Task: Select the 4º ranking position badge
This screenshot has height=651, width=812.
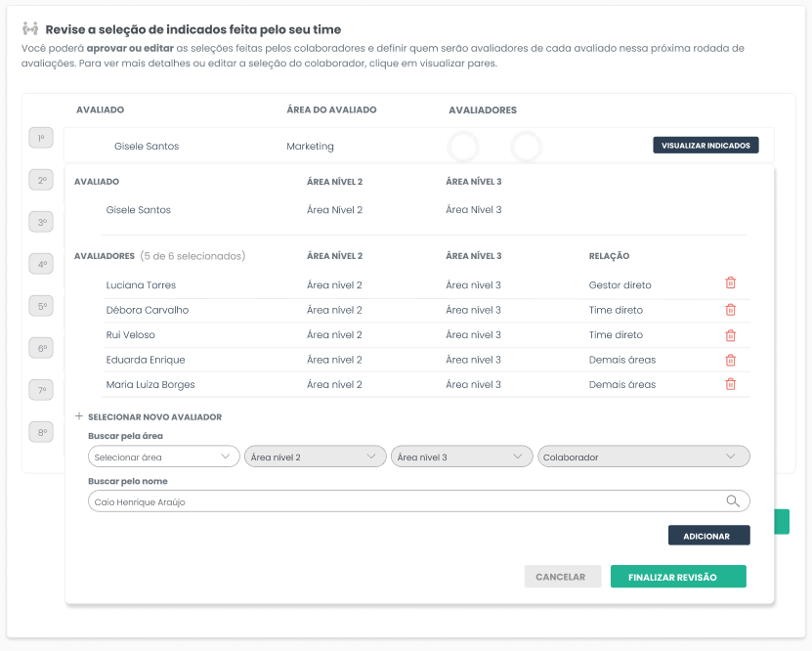Action: (x=41, y=264)
